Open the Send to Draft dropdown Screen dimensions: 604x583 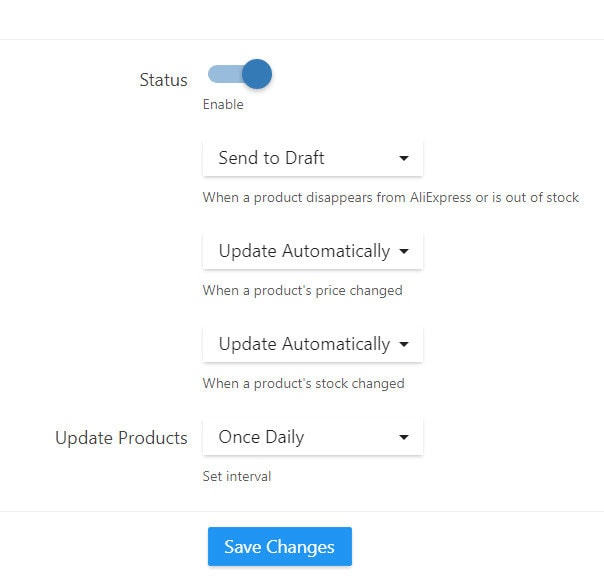tap(312, 158)
